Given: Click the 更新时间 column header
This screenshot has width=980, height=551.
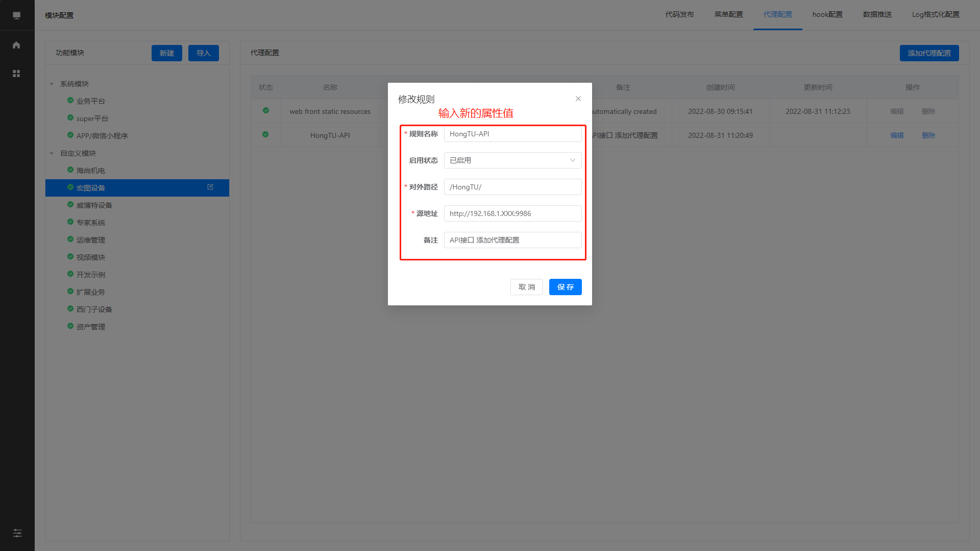Looking at the screenshot, I should 818,87.
